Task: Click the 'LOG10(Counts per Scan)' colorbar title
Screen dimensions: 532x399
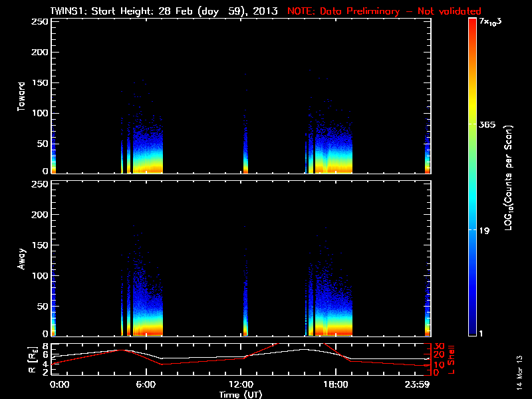Action: coord(507,178)
